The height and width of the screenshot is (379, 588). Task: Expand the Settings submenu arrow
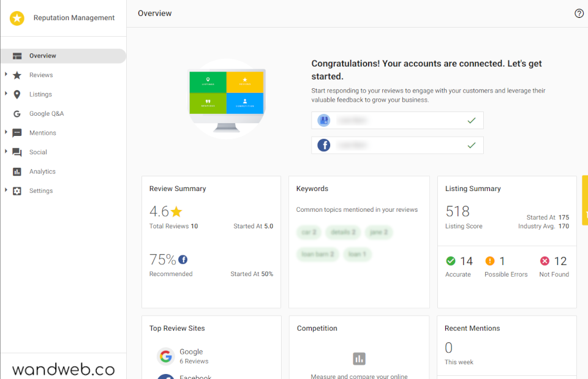click(6, 190)
